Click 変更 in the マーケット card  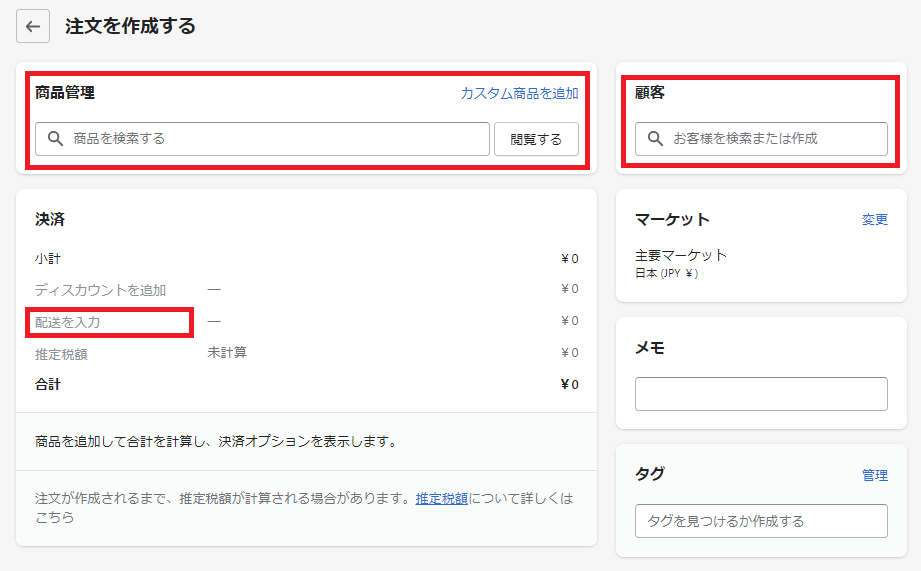(874, 220)
